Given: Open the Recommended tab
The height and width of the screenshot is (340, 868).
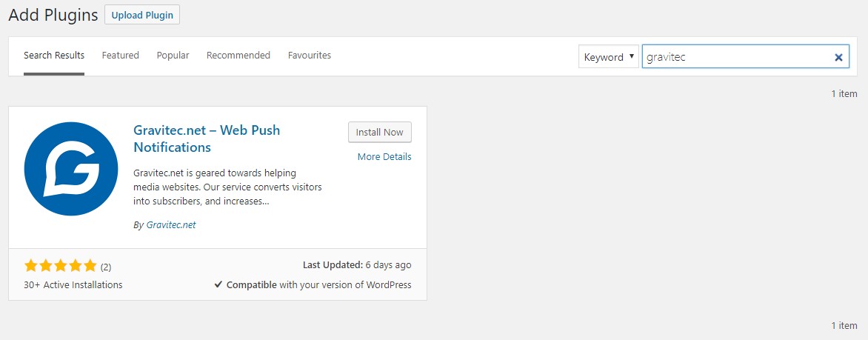Looking at the screenshot, I should coord(238,56).
